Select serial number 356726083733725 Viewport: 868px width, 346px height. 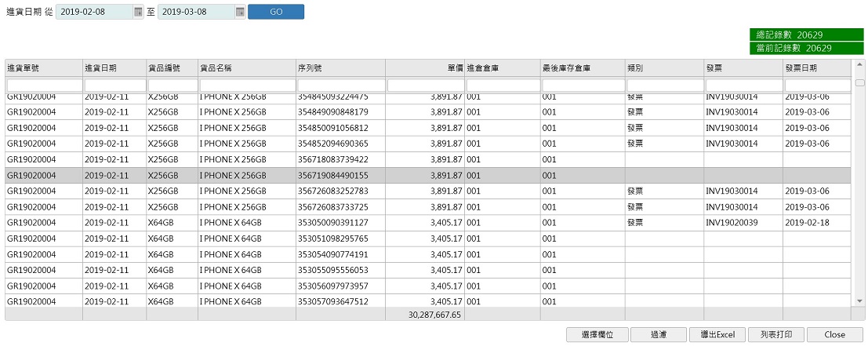[332, 207]
